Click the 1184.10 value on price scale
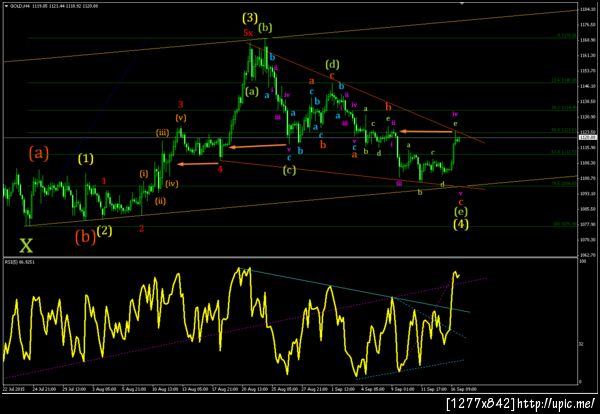The image size is (600, 414). (x=586, y=9)
